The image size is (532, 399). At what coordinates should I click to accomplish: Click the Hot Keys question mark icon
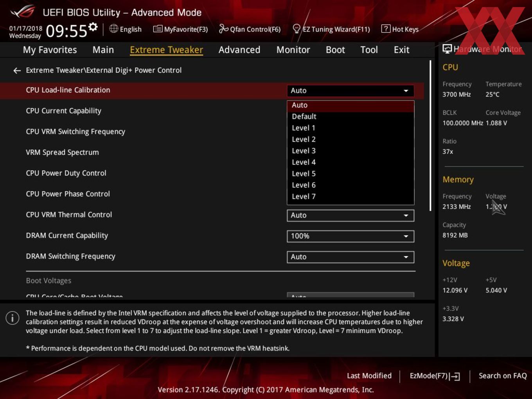[385, 29]
